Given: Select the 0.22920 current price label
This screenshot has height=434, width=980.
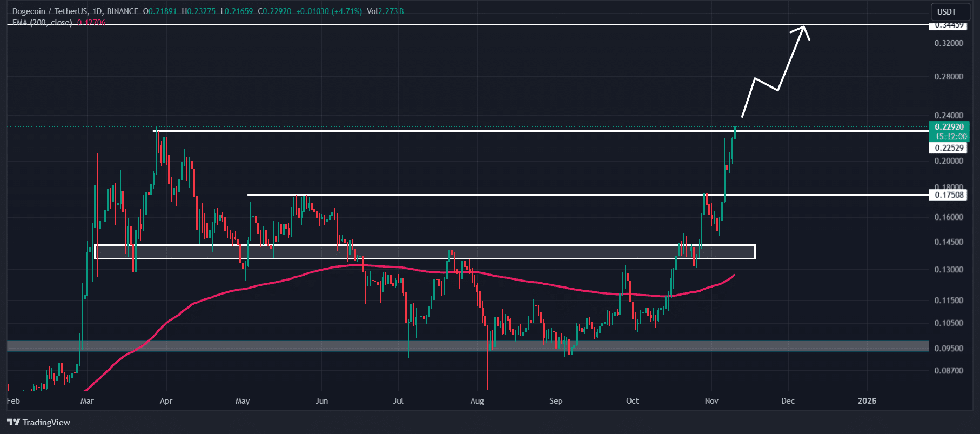Looking at the screenshot, I should pyautogui.click(x=949, y=127).
